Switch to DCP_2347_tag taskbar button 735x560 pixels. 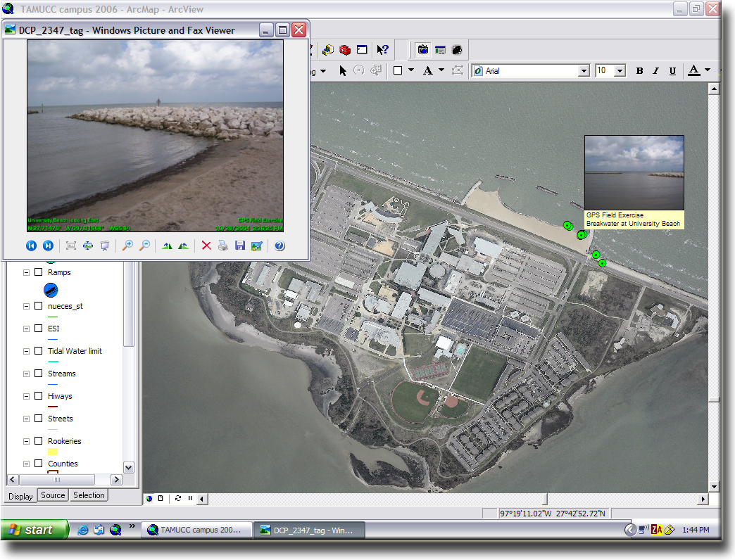(309, 530)
